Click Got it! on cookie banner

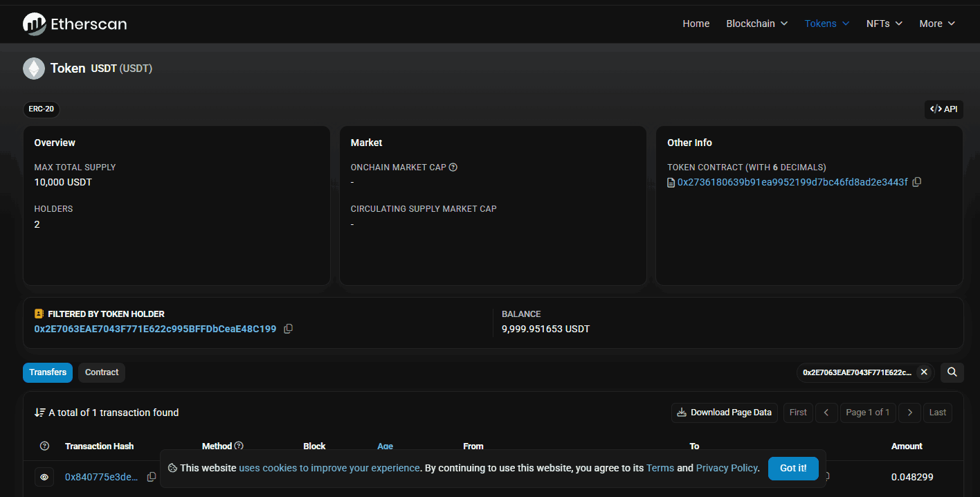click(x=793, y=469)
